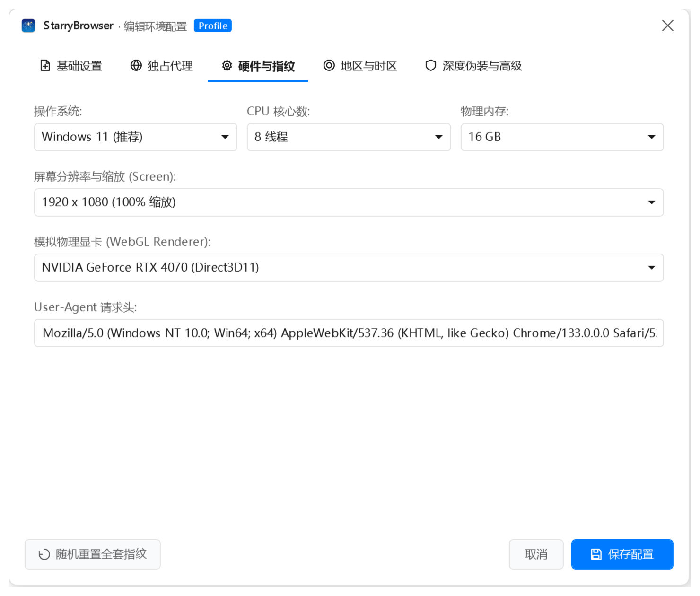700x596 pixels.
Task: Click the blue Profile badge
Action: (213, 26)
